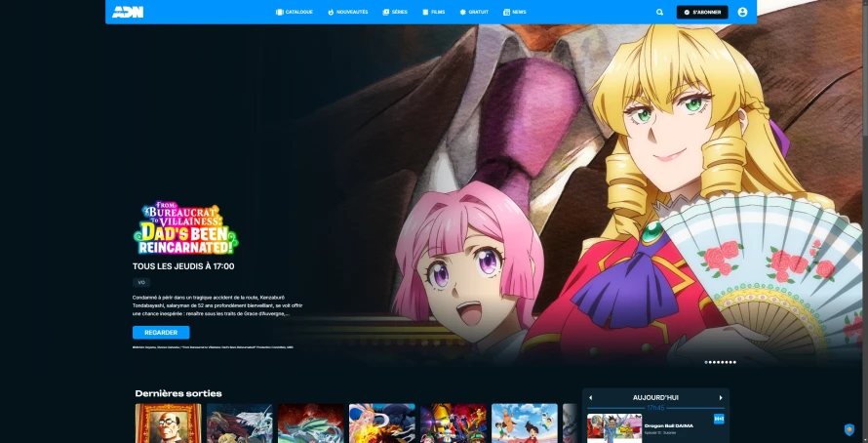Click the Regarder button
Screen dimensions: 868x443
coord(161,332)
